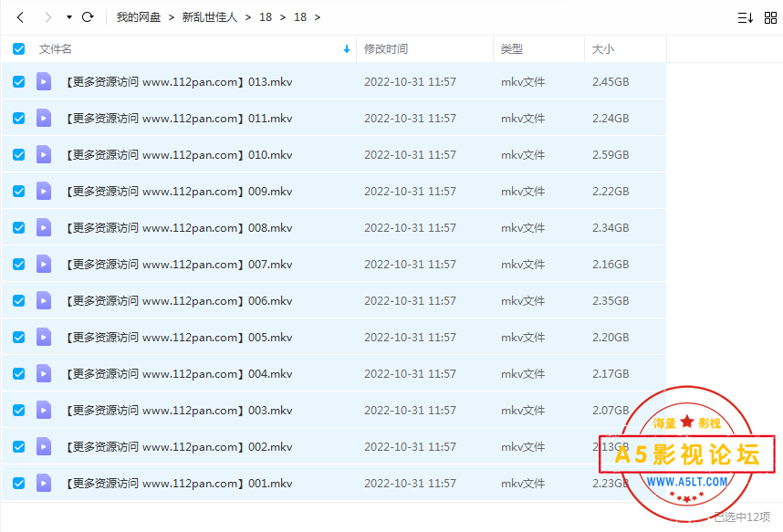The image size is (783, 532).
Task: Select the file name ending 005.mkv
Action: pos(178,338)
